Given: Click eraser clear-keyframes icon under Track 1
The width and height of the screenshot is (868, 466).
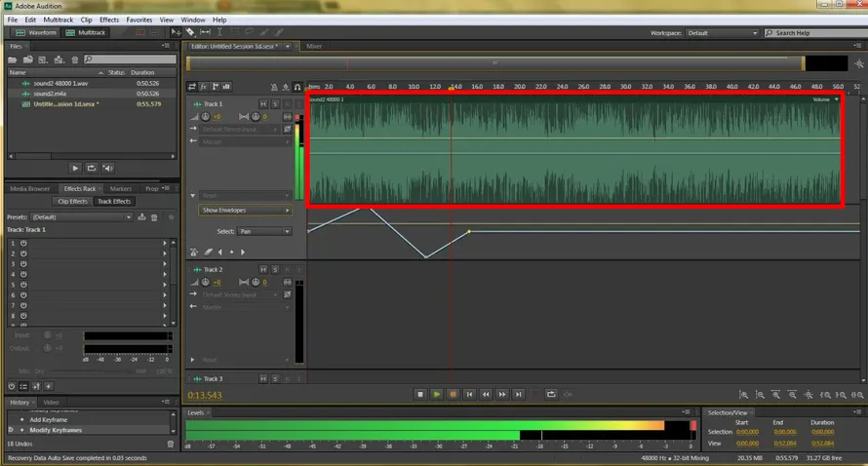Looking at the screenshot, I should point(208,252).
